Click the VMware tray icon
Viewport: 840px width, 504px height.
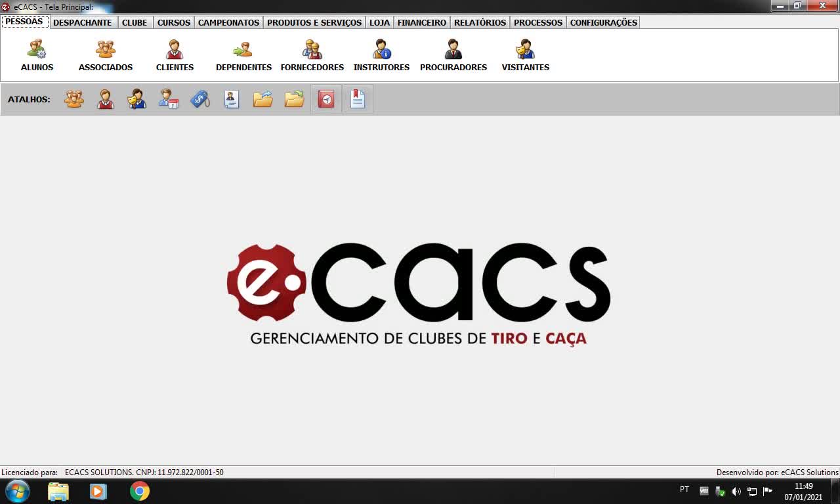click(704, 491)
